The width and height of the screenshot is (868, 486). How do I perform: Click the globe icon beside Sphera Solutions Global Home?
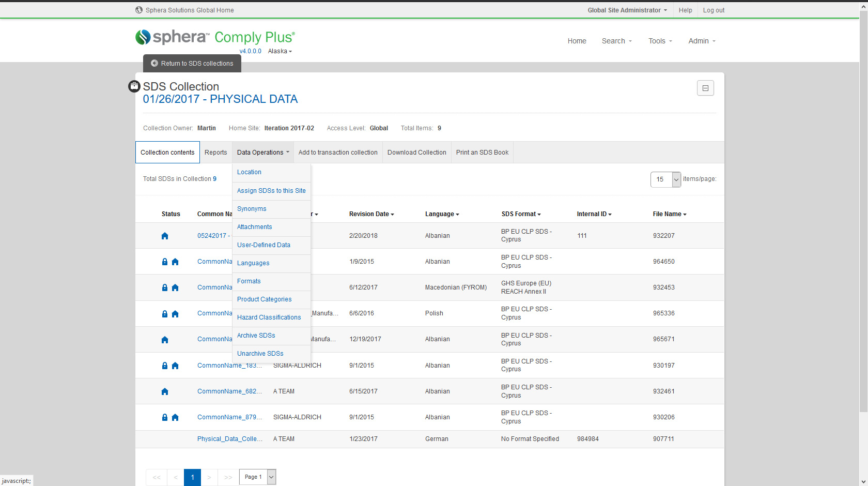tap(138, 10)
